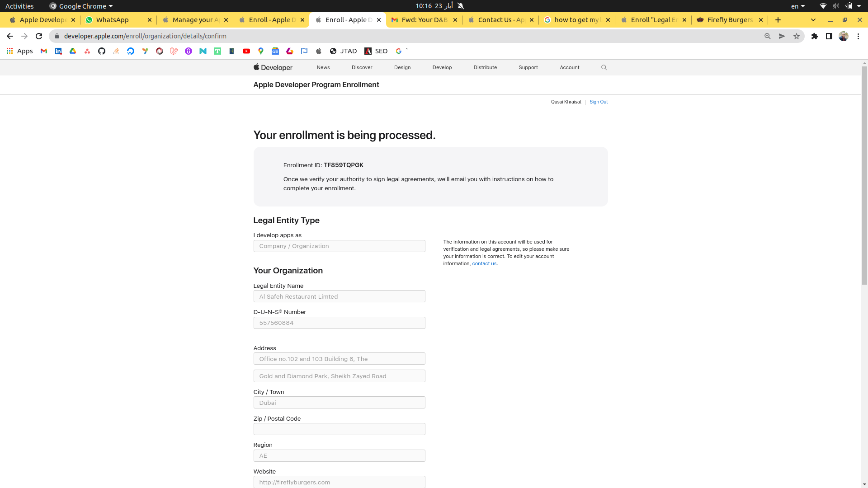Open the Asana bookmark icon

tap(87, 51)
